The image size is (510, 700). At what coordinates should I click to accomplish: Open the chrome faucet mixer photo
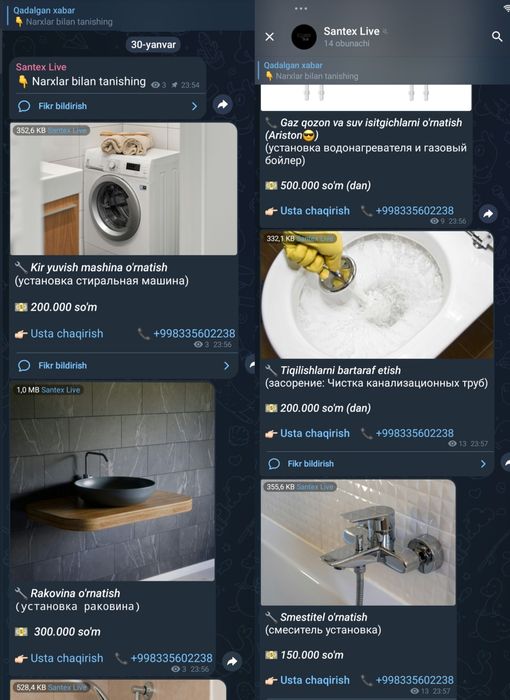pyautogui.click(x=358, y=542)
